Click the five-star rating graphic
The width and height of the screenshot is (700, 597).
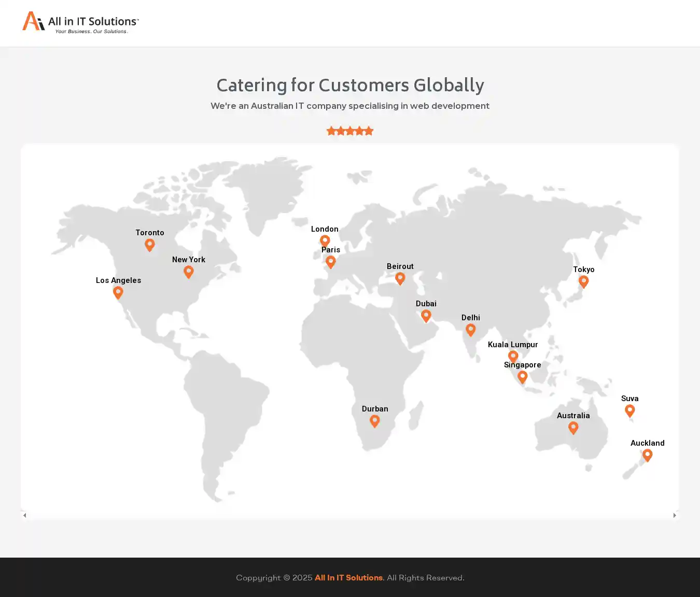pyautogui.click(x=350, y=131)
